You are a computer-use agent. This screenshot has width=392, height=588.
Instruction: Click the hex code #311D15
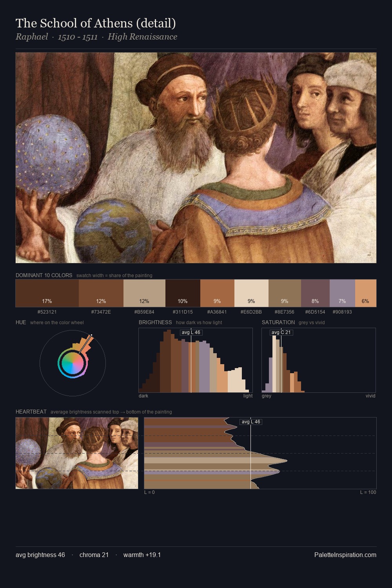click(x=183, y=312)
